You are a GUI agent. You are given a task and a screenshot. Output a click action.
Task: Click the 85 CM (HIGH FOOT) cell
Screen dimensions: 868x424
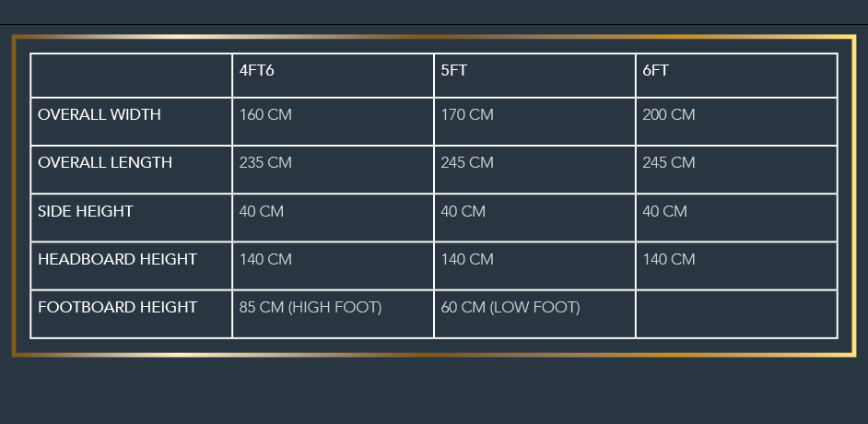coord(311,308)
